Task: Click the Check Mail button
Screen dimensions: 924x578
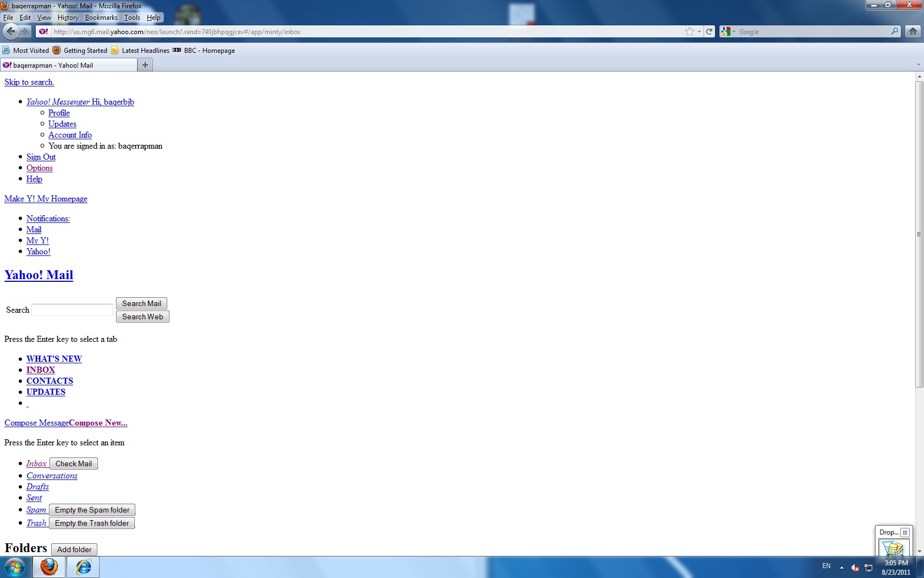Action: (74, 464)
